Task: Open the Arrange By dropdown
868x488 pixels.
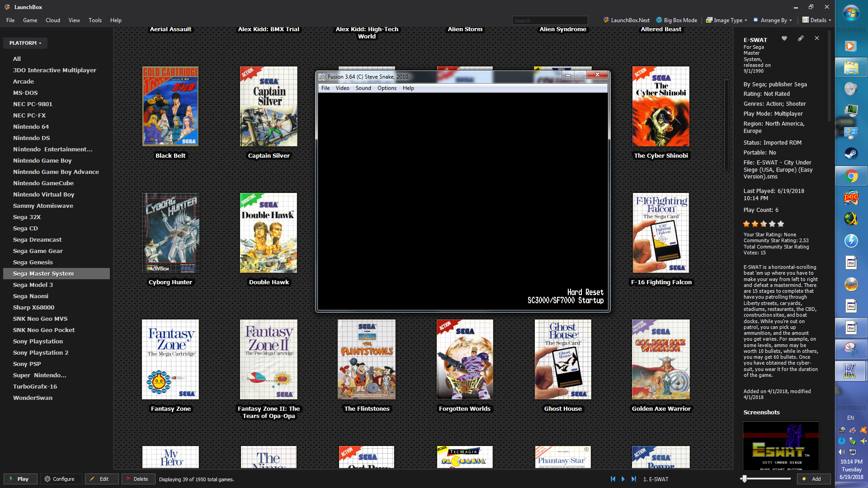Action: point(772,20)
